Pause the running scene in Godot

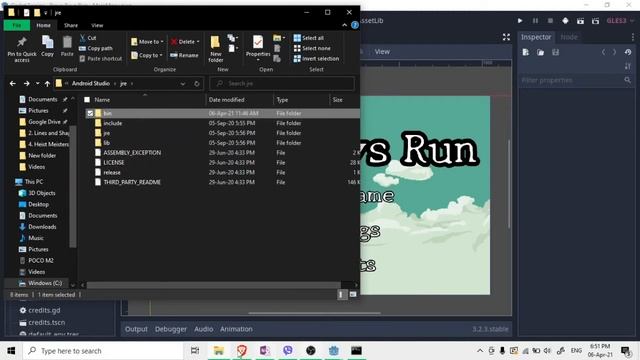[535, 20]
